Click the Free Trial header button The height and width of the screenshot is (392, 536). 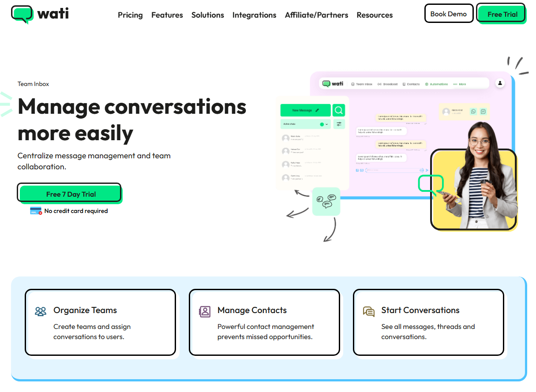coord(502,14)
